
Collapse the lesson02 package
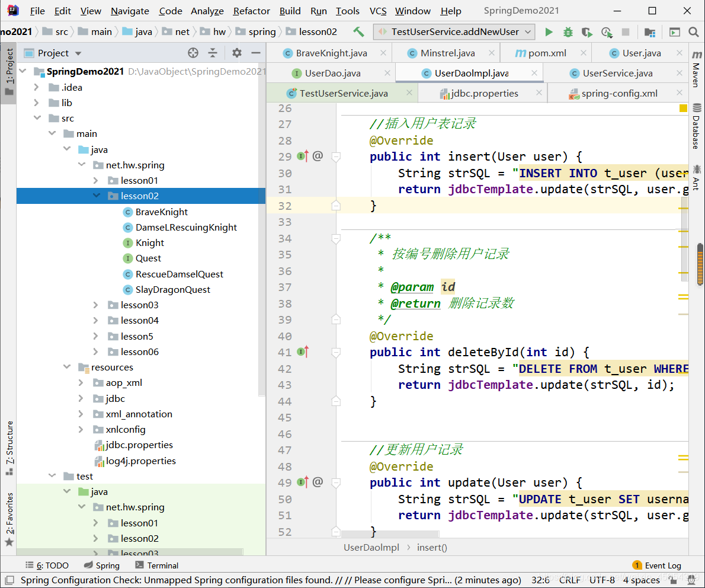click(96, 196)
